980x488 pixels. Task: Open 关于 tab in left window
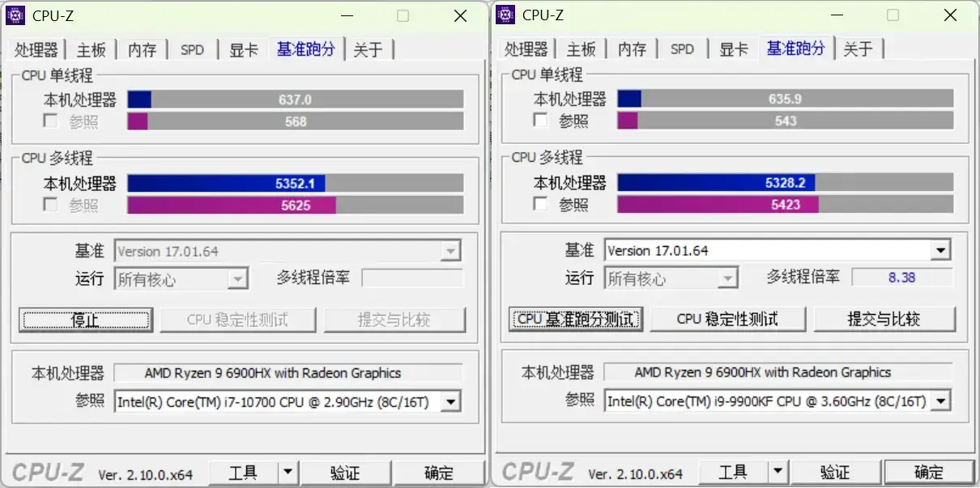[369, 50]
